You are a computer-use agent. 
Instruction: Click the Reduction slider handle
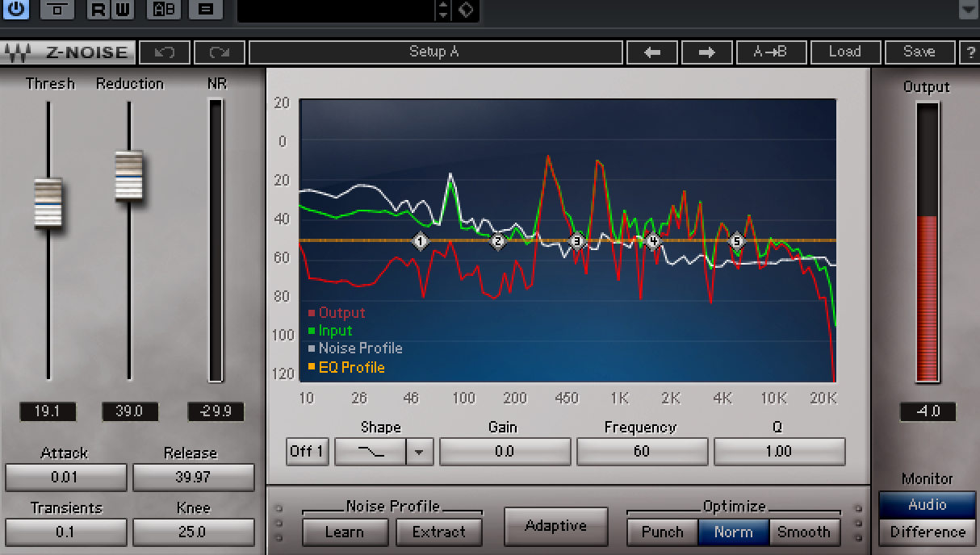[129, 175]
